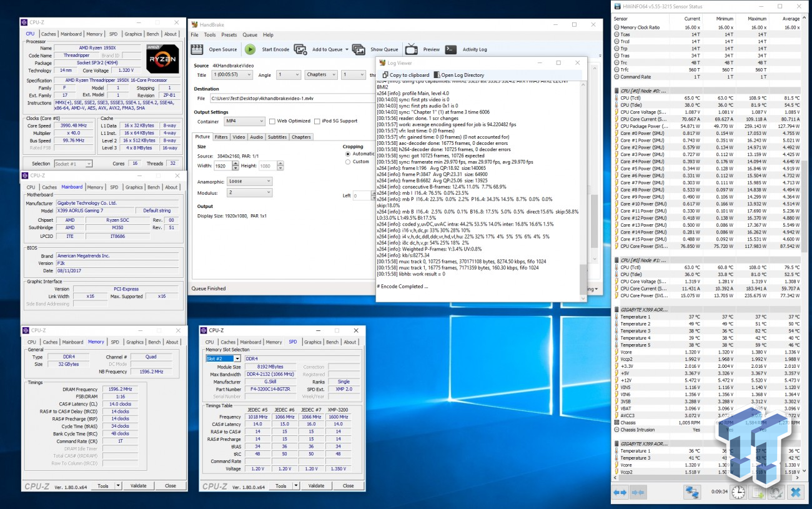
Task: Click the CPU [#0] Node #1 header icon
Action: point(616,260)
